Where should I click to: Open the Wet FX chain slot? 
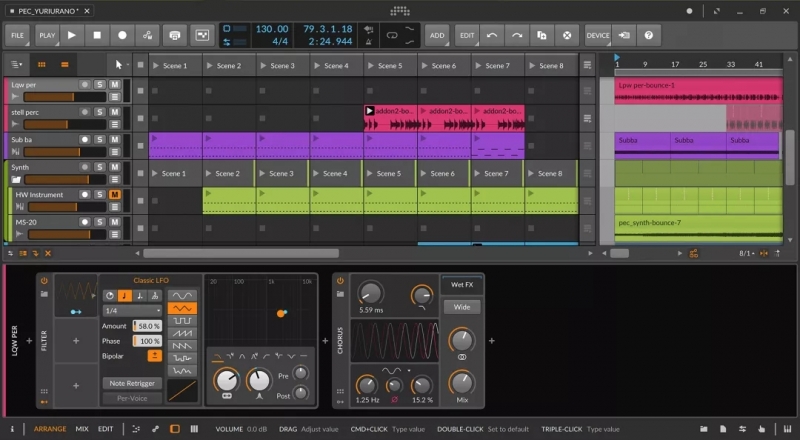tap(462, 285)
